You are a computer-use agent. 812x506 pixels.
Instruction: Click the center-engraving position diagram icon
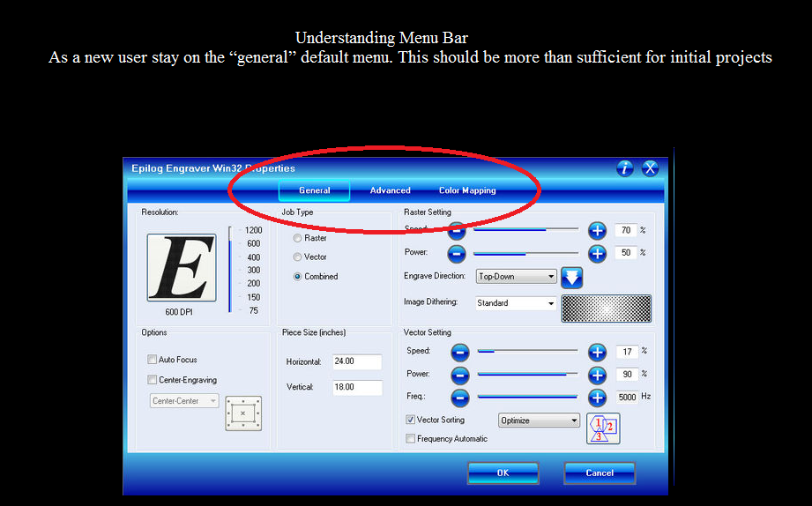click(243, 413)
